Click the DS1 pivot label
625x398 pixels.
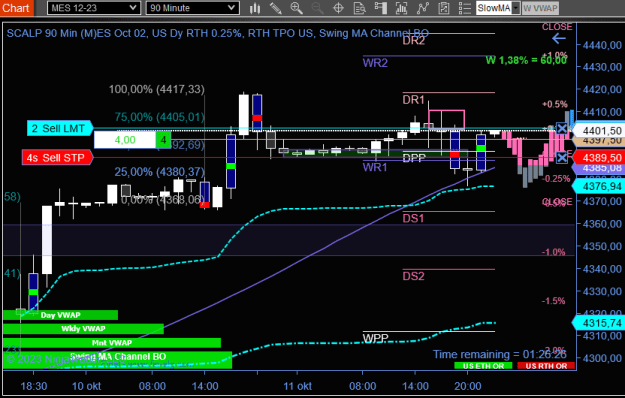click(413, 218)
